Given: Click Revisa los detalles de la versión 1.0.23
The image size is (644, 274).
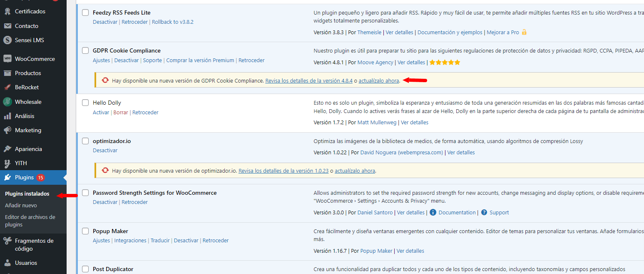Looking at the screenshot, I should point(283,171).
